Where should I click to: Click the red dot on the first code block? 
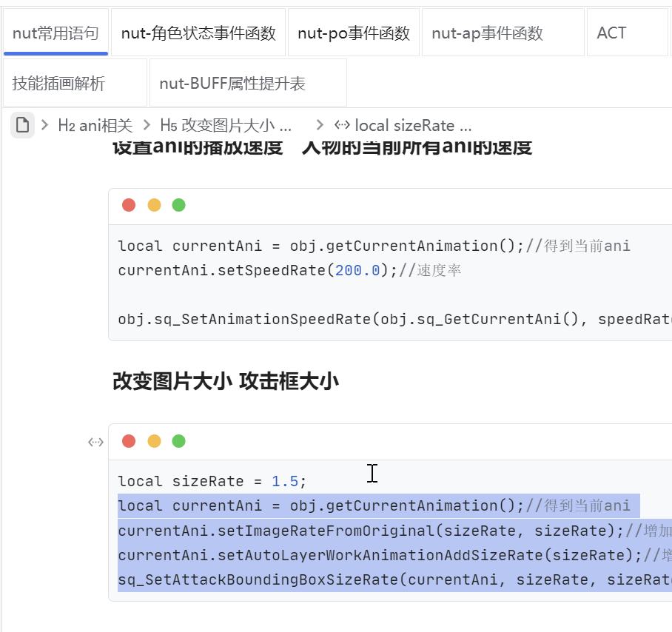click(x=129, y=205)
